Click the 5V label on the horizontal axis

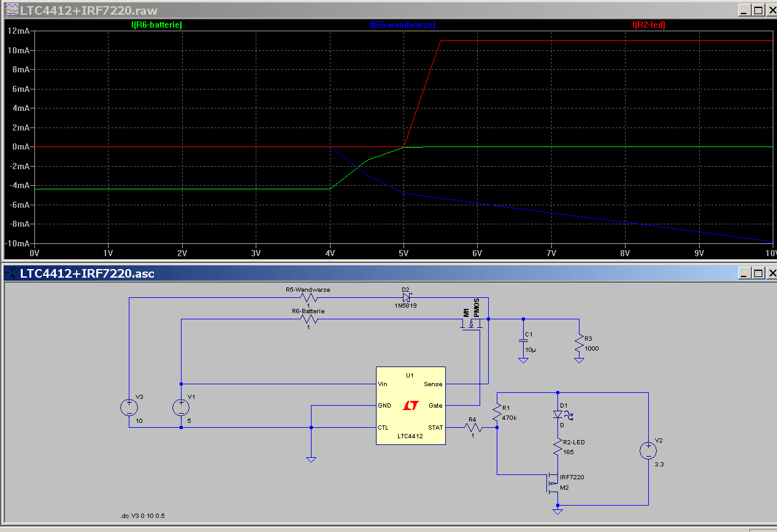coord(403,253)
